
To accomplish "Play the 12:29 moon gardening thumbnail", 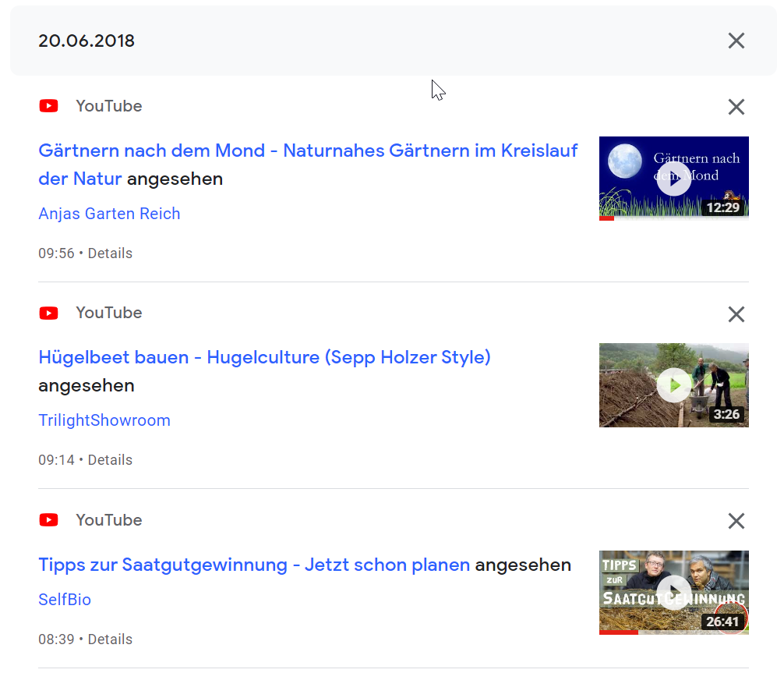I will (x=673, y=179).
